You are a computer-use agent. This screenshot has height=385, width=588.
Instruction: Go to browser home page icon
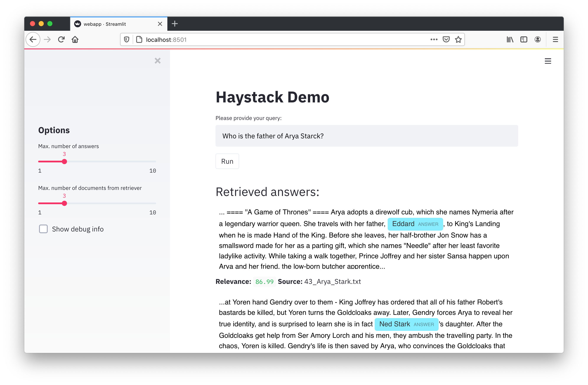(x=75, y=39)
